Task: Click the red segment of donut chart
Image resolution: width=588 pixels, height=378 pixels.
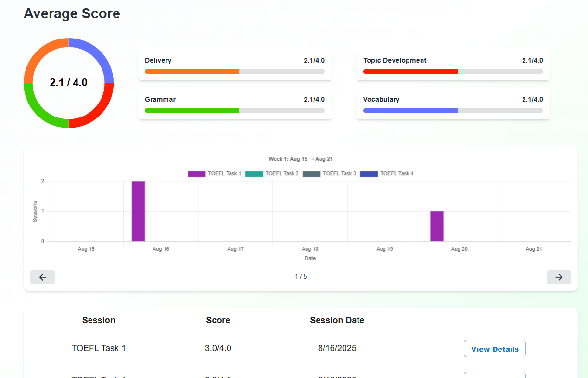Action: click(x=98, y=112)
